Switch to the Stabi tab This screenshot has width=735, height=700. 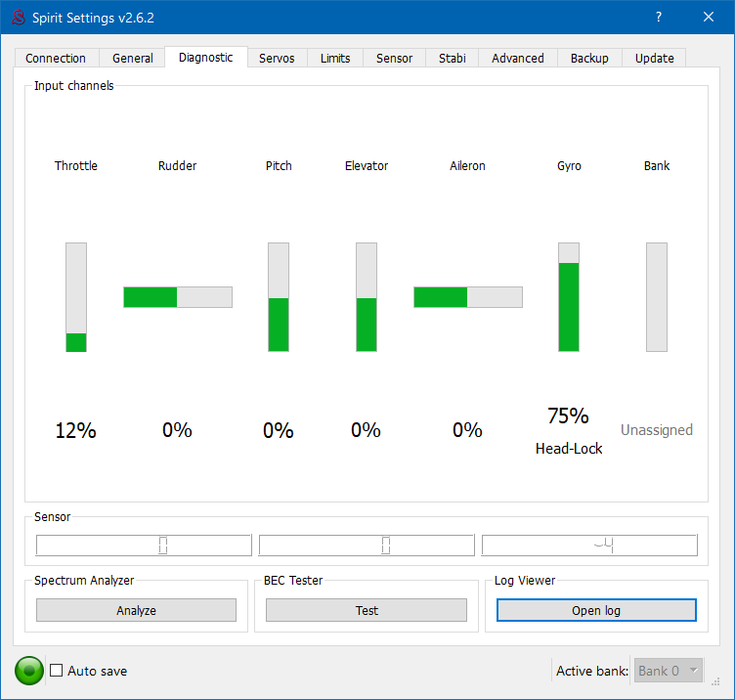click(452, 58)
